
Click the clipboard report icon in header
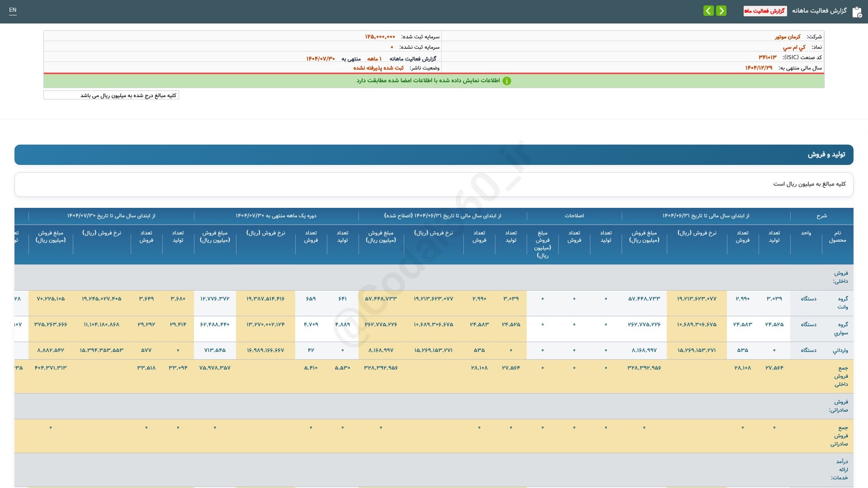(x=857, y=12)
